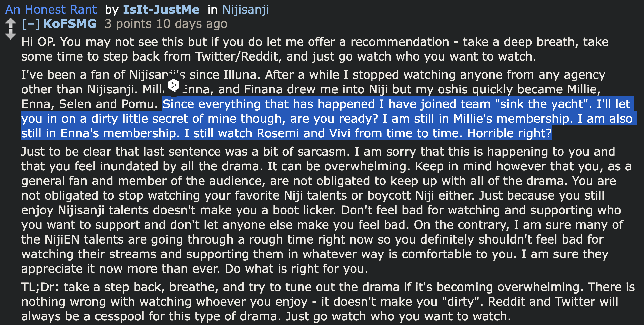The height and width of the screenshot is (325, 644).
Task: Click the Horrible right? sentence
Action: pos(509,133)
